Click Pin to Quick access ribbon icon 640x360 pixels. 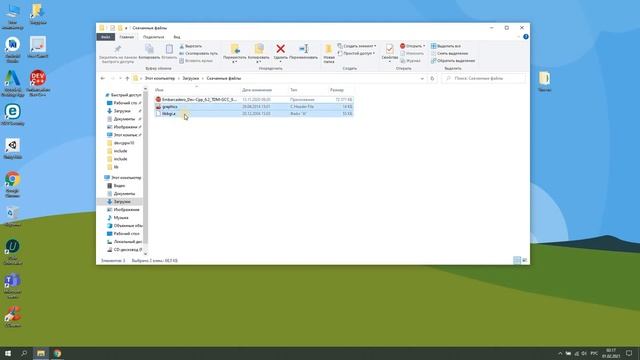pos(118,49)
